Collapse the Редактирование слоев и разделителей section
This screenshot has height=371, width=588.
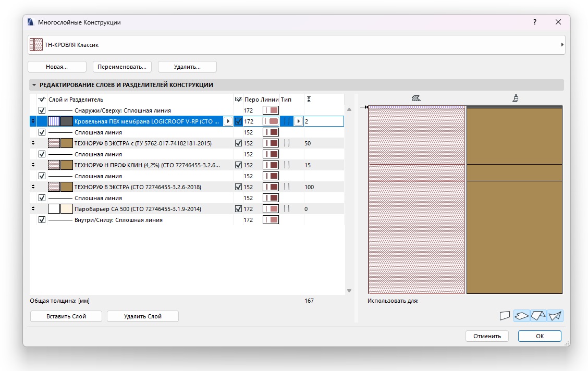(34, 85)
